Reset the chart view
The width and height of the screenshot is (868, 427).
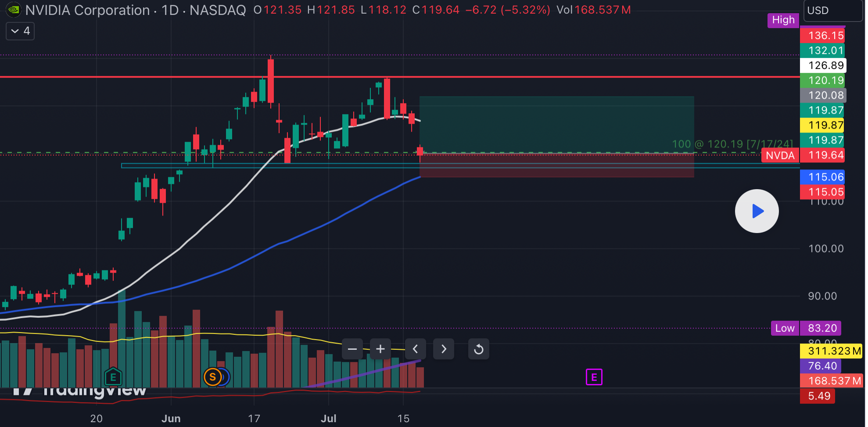(x=479, y=349)
